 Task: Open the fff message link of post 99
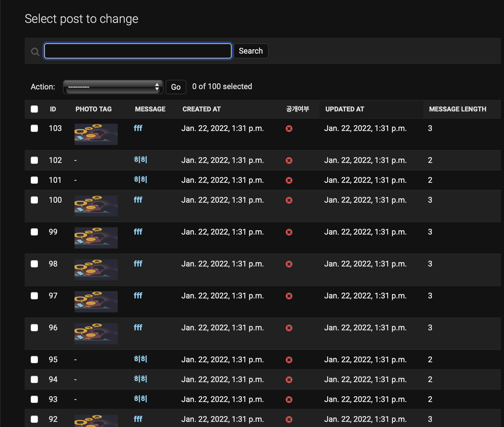138,232
